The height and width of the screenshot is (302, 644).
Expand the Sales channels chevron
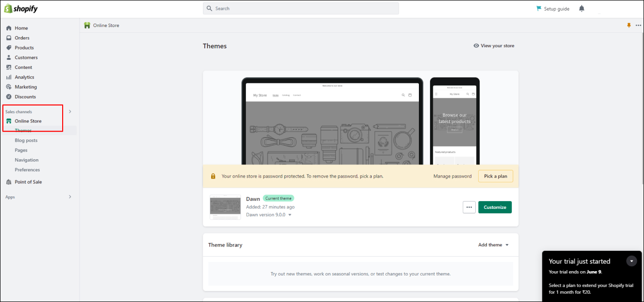[x=70, y=111]
